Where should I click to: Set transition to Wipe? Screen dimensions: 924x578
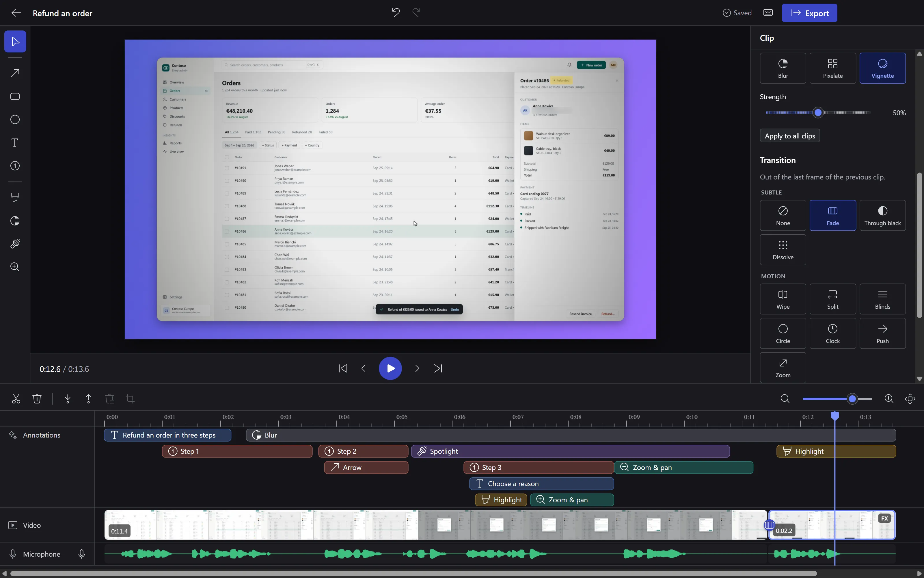783,299
